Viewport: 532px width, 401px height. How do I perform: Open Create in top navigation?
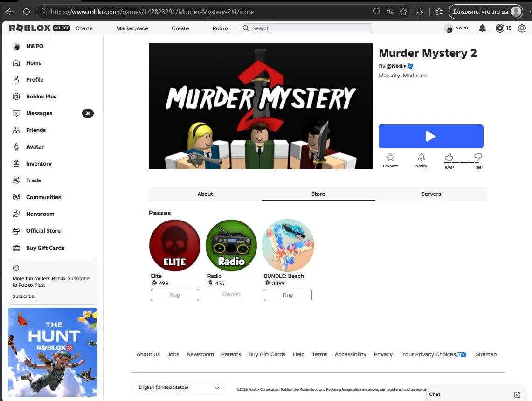(180, 28)
